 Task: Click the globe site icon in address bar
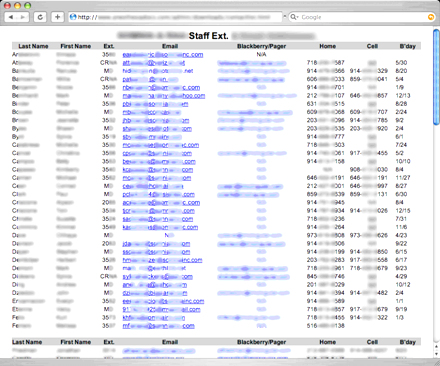point(73,17)
